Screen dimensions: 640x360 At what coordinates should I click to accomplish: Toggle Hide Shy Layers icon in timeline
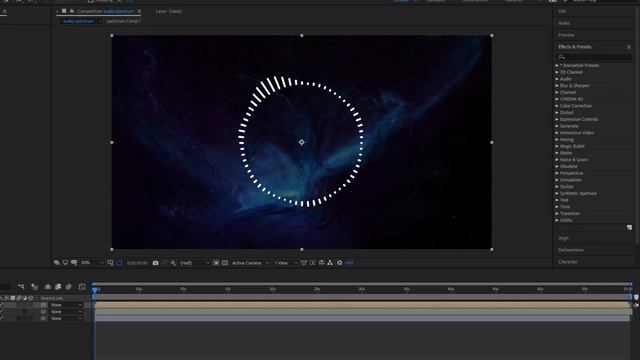click(48, 287)
